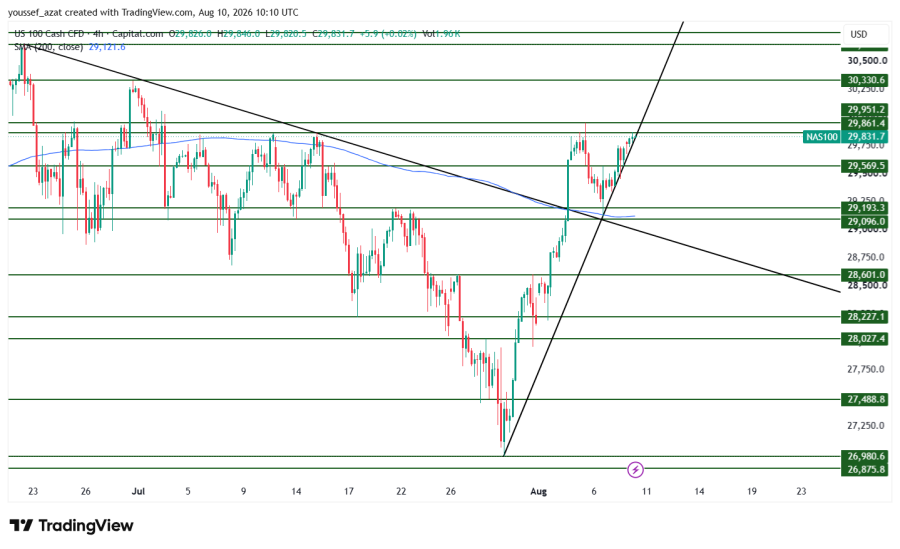Click the date label 11 on time axis
The image size is (900, 549).
[x=647, y=492]
